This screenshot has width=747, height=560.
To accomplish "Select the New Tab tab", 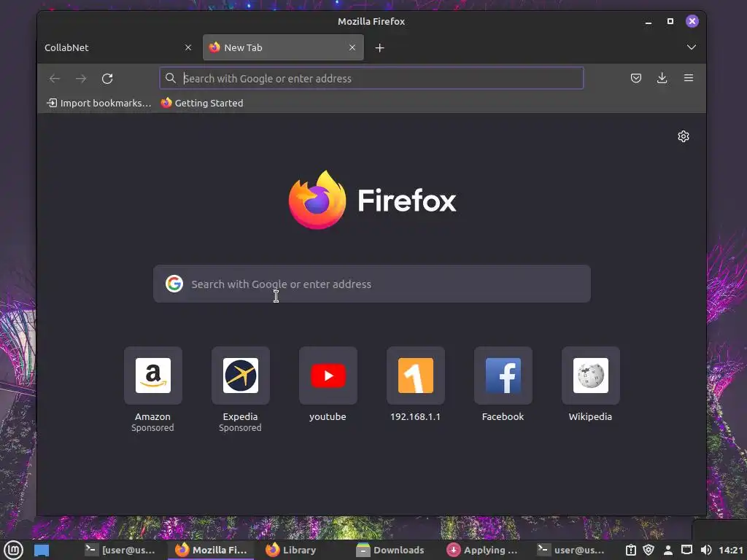I will pos(283,47).
